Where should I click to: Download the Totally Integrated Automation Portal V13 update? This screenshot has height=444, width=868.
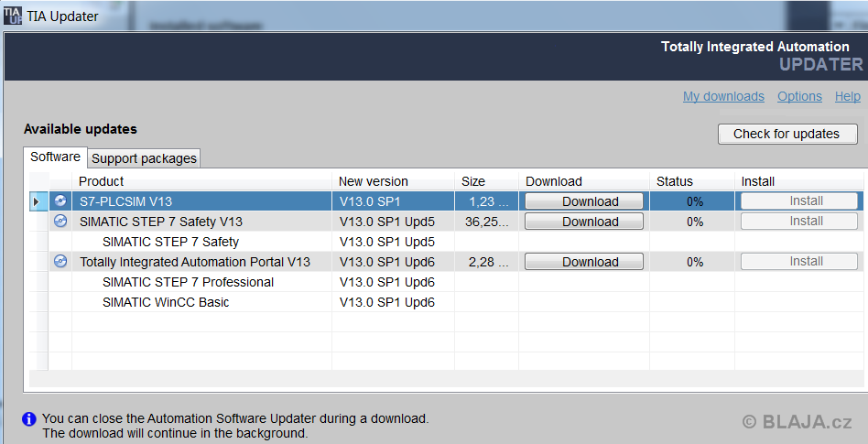pos(584,262)
